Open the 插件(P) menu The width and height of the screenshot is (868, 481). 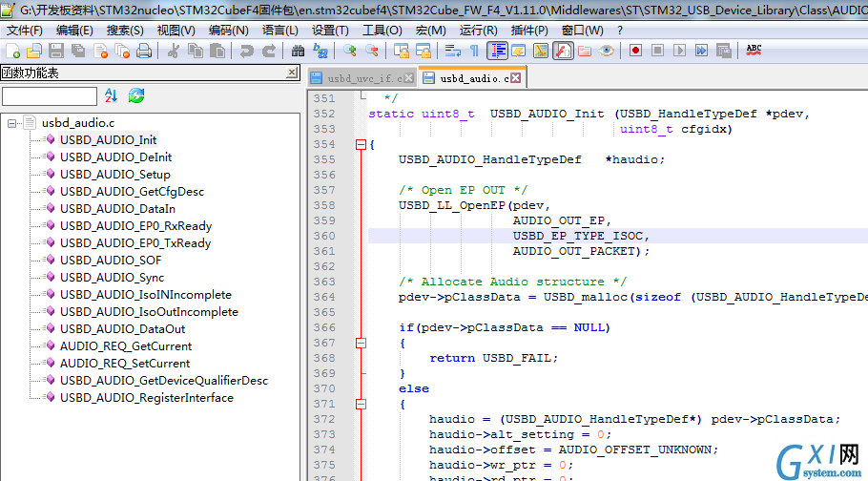point(529,31)
